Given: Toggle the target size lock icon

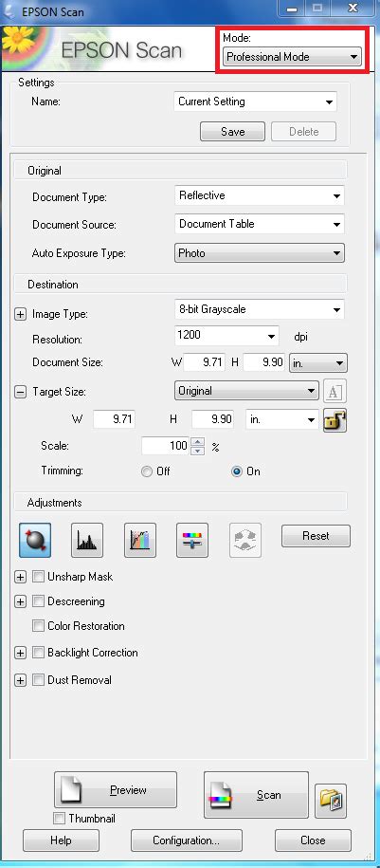Looking at the screenshot, I should point(335,419).
